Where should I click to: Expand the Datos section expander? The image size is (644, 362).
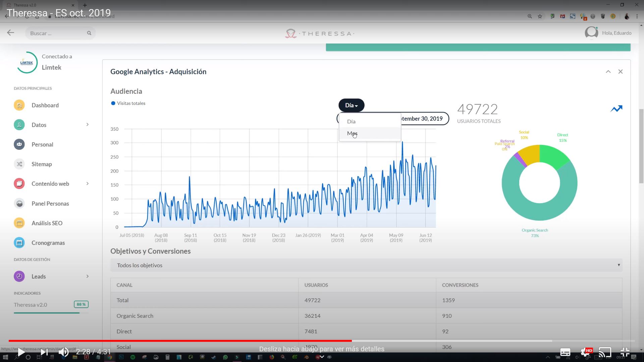88,125
